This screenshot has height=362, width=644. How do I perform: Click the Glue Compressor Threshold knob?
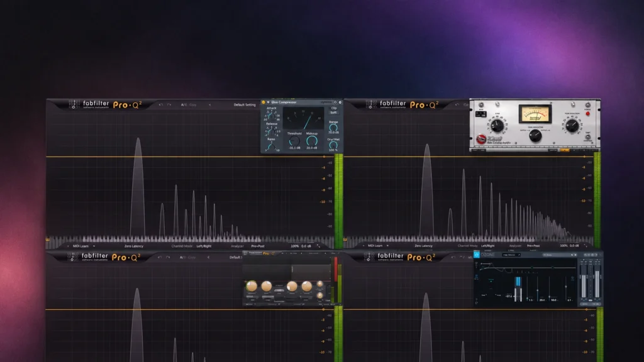(x=294, y=140)
